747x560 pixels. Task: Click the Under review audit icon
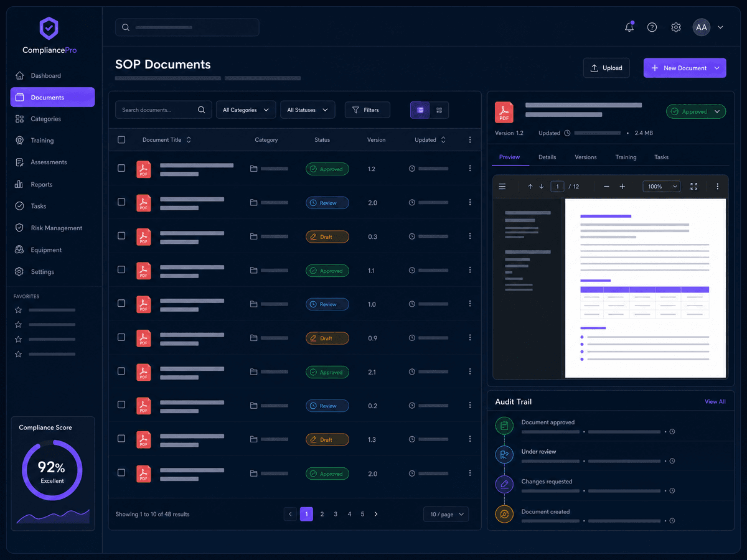pyautogui.click(x=504, y=455)
